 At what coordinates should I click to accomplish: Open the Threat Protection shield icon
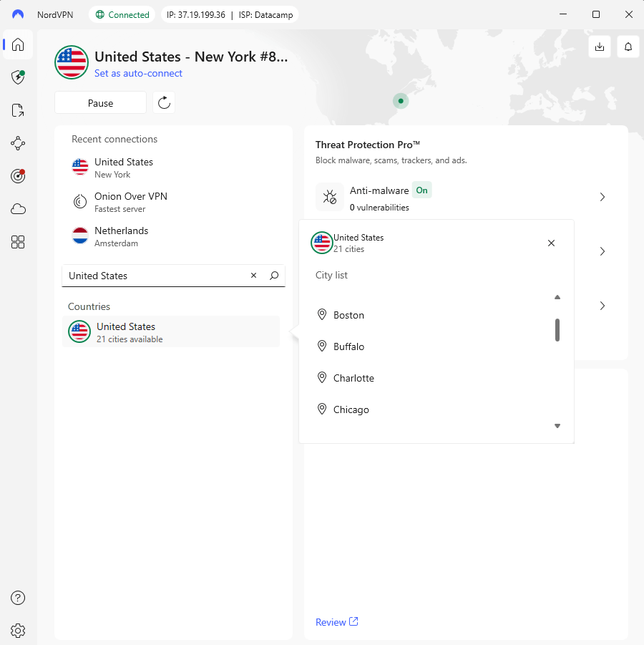(17, 77)
